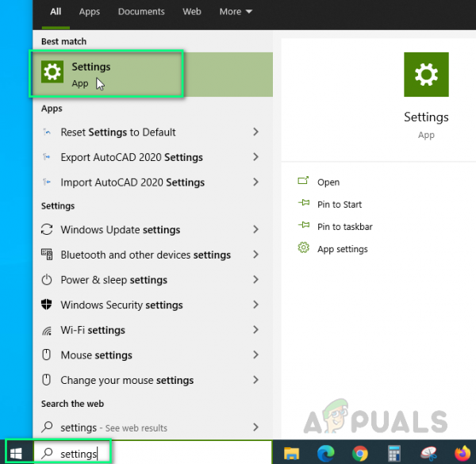
Task: Click the Power & sleep power icon
Action: click(x=47, y=279)
